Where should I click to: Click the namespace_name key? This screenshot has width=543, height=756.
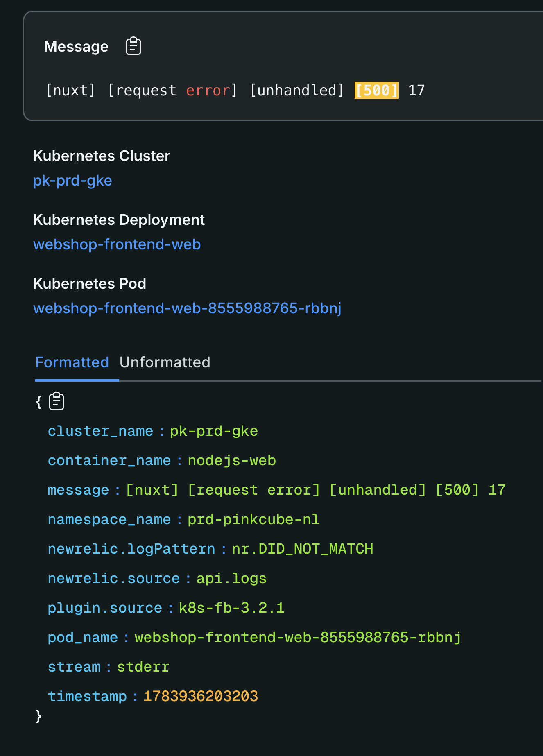pyautogui.click(x=109, y=520)
